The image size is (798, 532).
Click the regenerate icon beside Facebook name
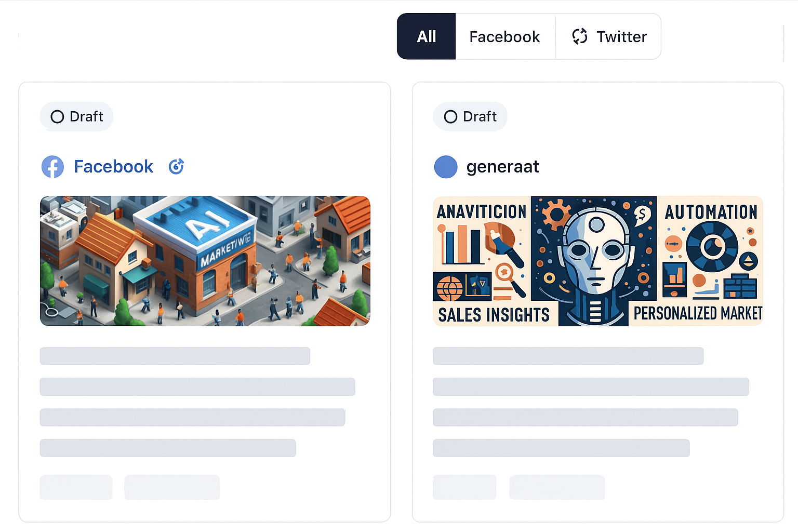[x=176, y=166]
